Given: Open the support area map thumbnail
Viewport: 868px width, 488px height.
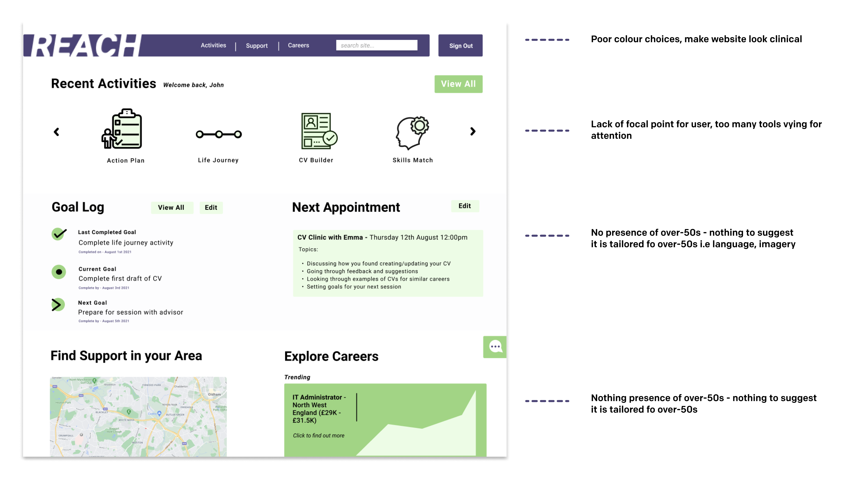Looking at the screenshot, I should coord(138,416).
